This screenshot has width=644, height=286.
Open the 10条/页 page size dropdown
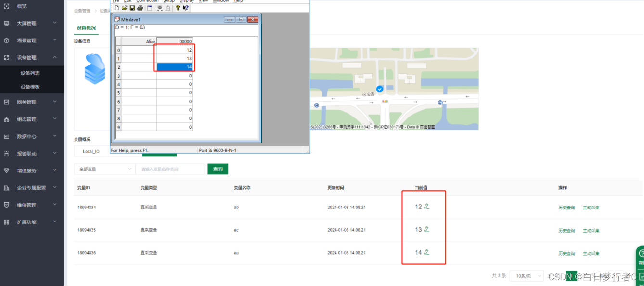(x=527, y=275)
